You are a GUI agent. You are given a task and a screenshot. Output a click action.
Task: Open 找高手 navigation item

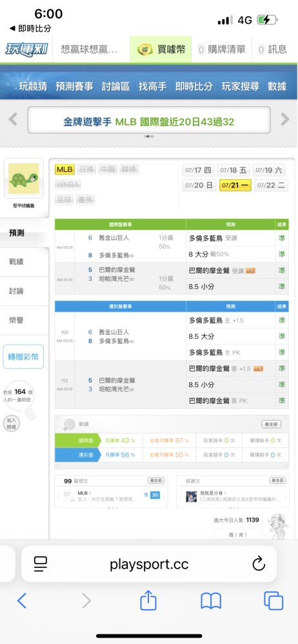point(153,86)
